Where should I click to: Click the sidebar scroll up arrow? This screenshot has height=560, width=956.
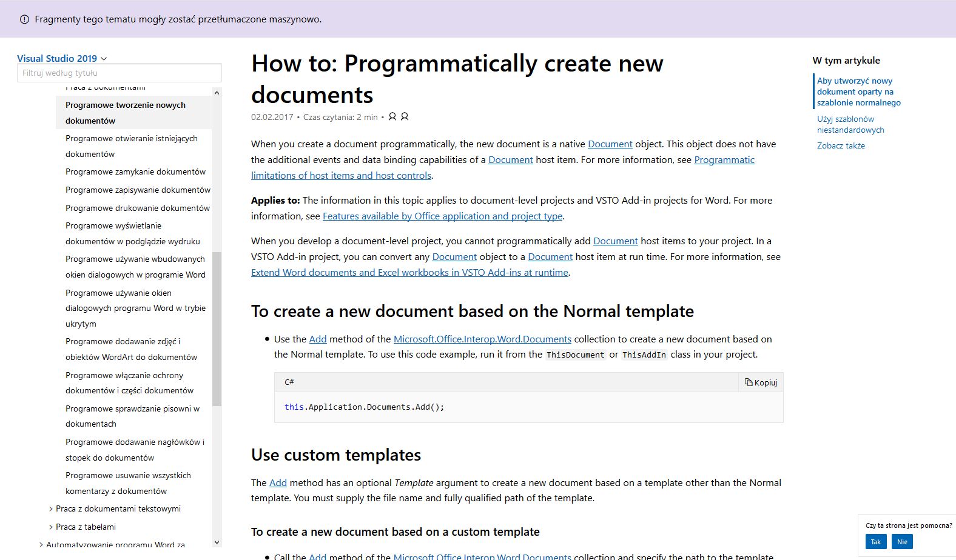(217, 93)
